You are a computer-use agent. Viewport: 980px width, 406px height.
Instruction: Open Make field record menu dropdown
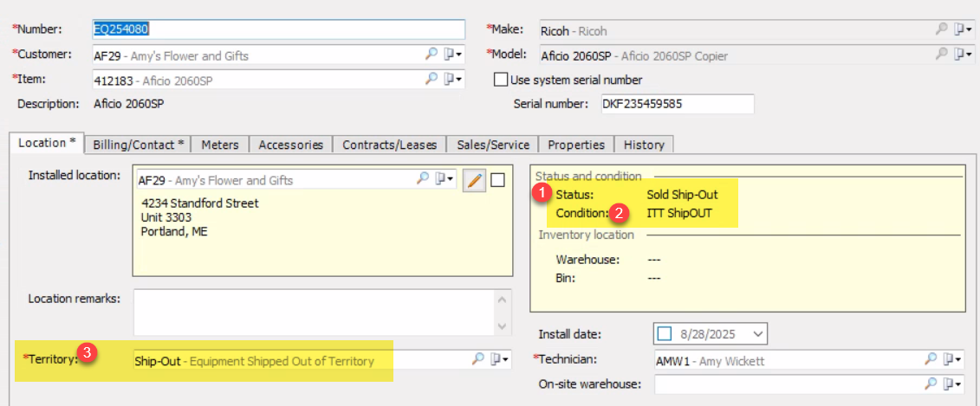[x=964, y=29]
